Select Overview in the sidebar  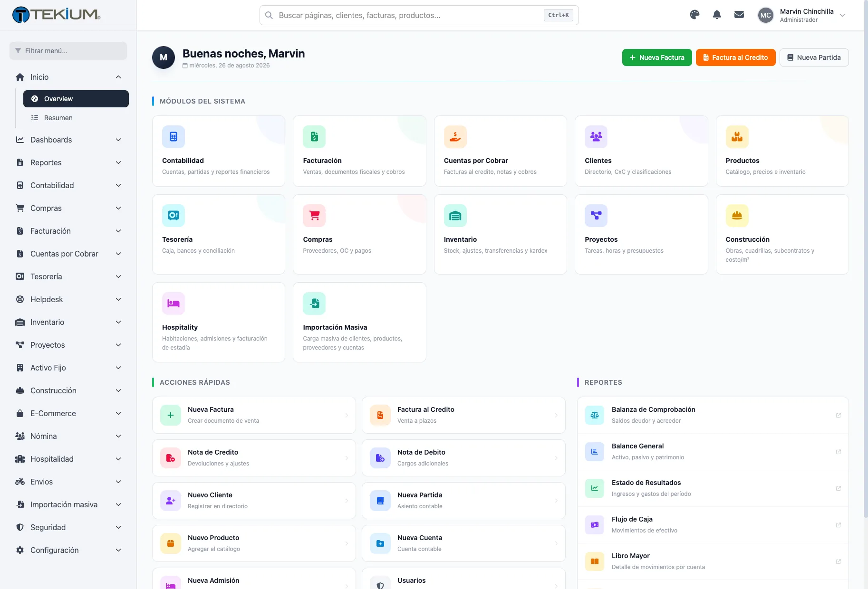tap(76, 99)
